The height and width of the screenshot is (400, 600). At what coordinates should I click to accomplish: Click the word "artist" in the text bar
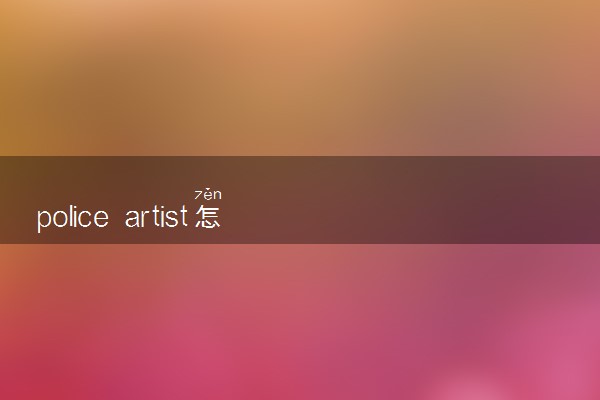[156, 216]
